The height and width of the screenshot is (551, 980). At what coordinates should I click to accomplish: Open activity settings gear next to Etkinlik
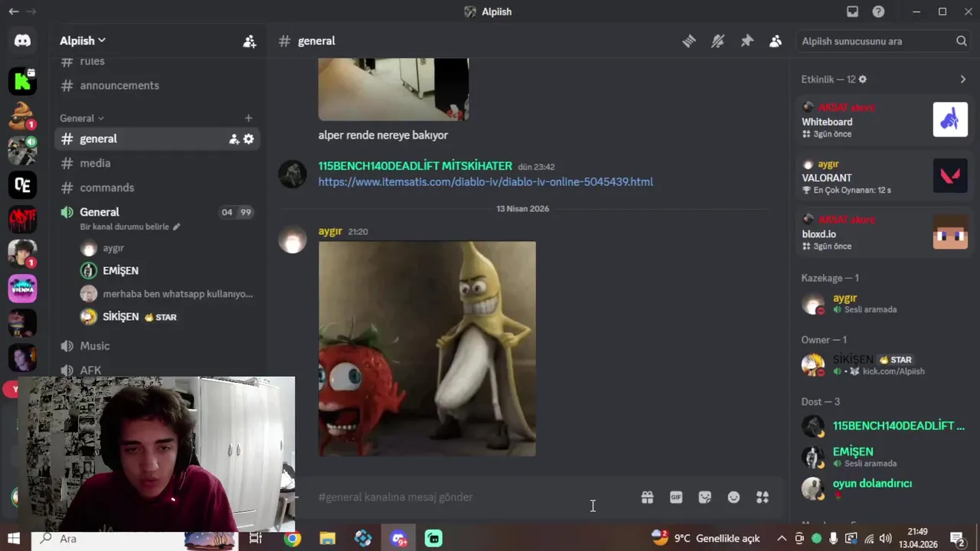coord(863,80)
